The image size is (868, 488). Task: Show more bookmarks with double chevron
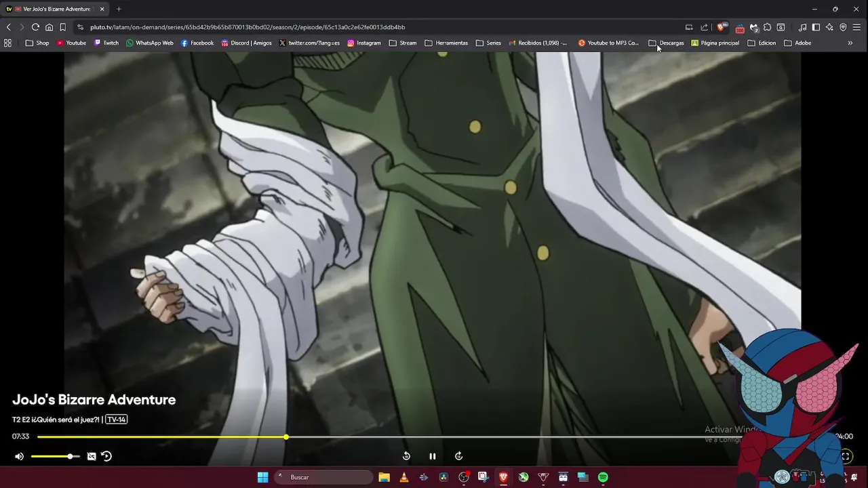point(850,43)
